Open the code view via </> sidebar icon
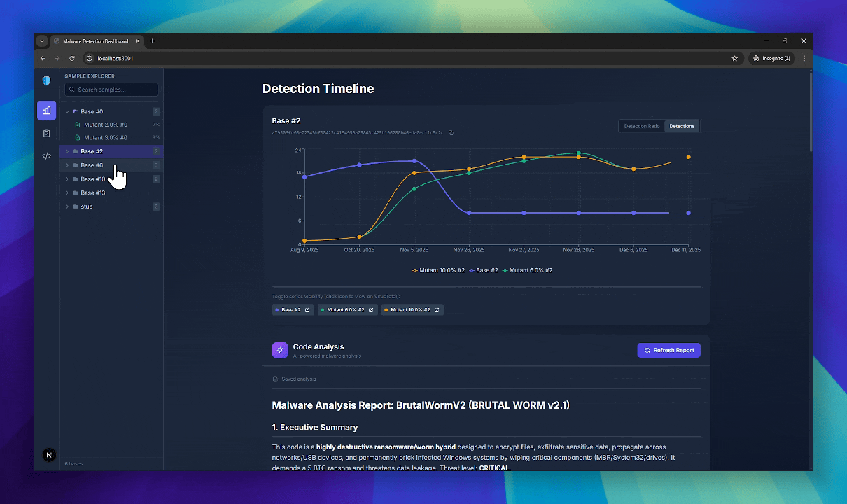Viewport: 847px width, 504px height. [46, 155]
